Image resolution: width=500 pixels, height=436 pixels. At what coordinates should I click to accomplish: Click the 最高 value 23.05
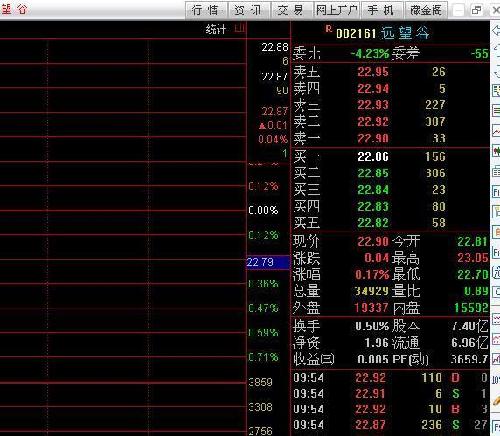point(472,258)
